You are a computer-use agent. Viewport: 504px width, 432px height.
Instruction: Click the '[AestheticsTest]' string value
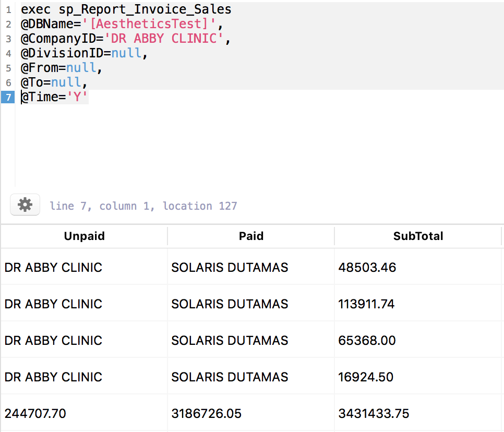149,24
